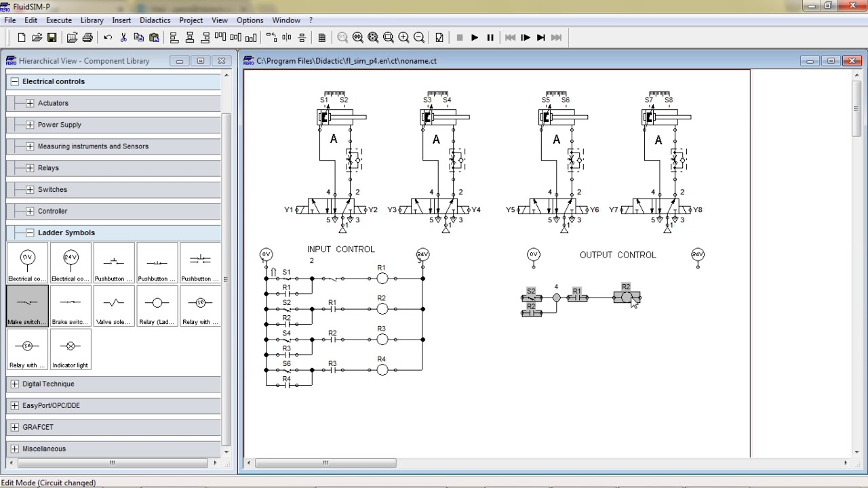Click the Y1 solenoid of the first valve
Viewport: 868px width, 488px height.
pyautogui.click(x=301, y=210)
